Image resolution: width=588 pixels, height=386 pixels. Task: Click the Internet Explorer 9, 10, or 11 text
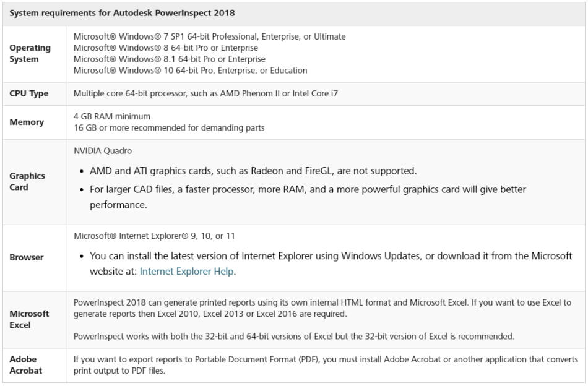pyautogui.click(x=154, y=236)
